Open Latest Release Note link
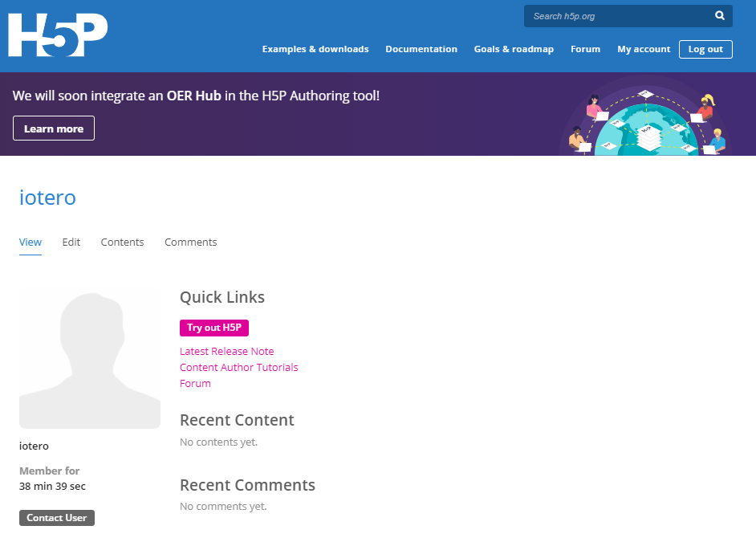 [226, 351]
